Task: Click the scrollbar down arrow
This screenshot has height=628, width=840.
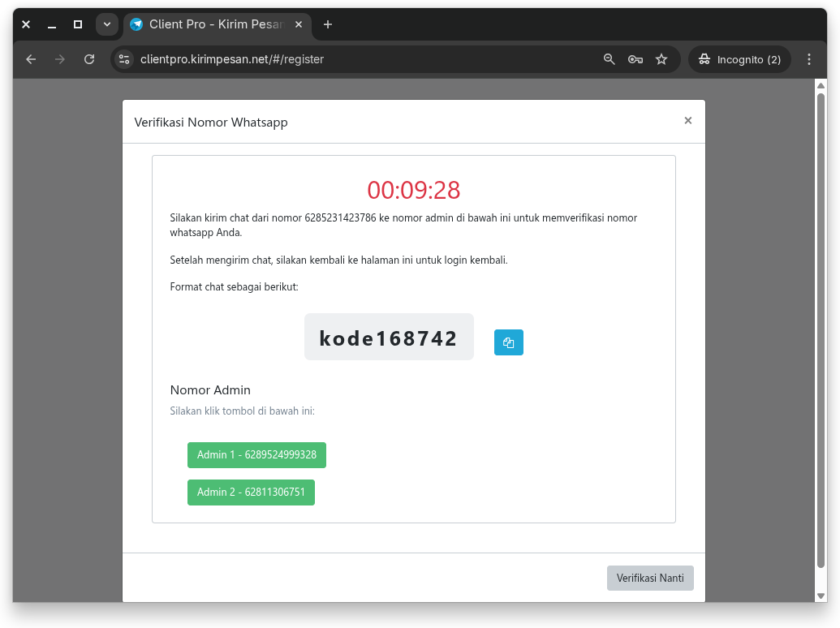Action: [x=821, y=595]
